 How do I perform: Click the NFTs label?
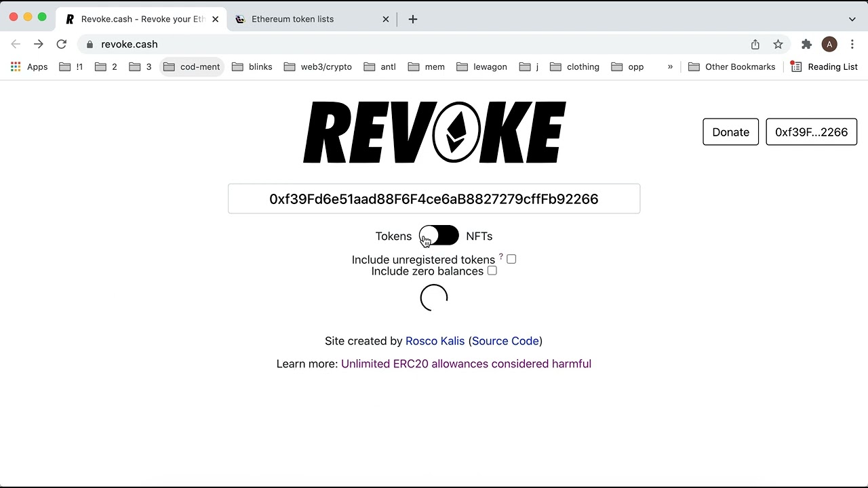tap(479, 236)
